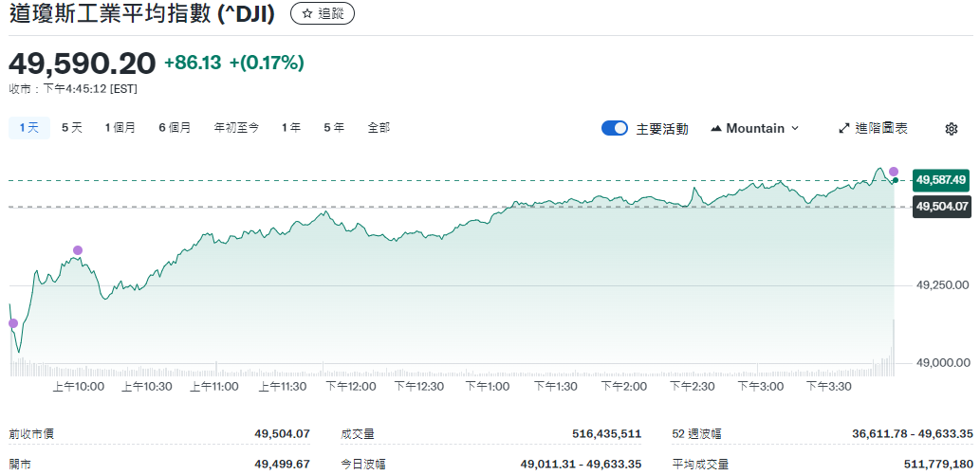
Task: Switch chart to 1年 range
Action: click(x=291, y=128)
